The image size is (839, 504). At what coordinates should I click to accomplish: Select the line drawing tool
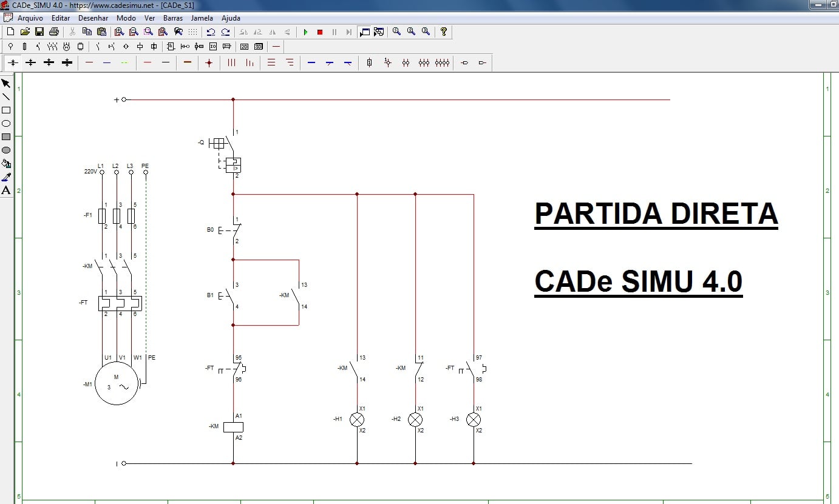6,96
